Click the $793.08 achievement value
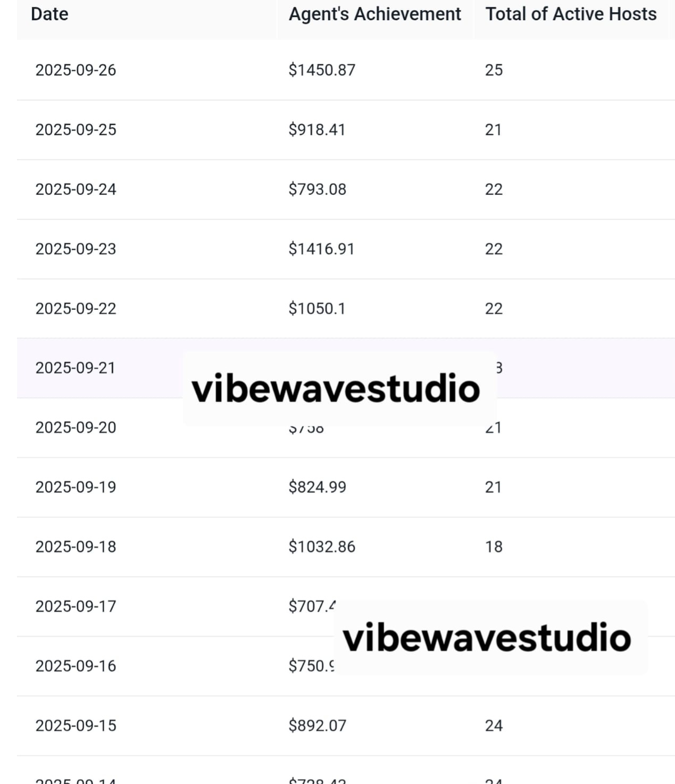This screenshot has height=784, width=675. [318, 189]
